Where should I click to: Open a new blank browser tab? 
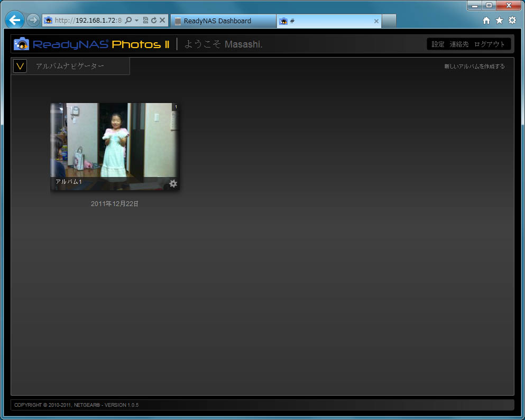[389, 21]
